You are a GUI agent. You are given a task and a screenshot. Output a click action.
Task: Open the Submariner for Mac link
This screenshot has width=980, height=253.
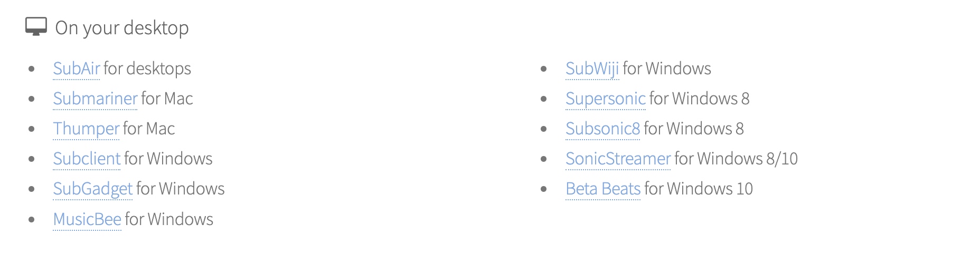tap(96, 99)
